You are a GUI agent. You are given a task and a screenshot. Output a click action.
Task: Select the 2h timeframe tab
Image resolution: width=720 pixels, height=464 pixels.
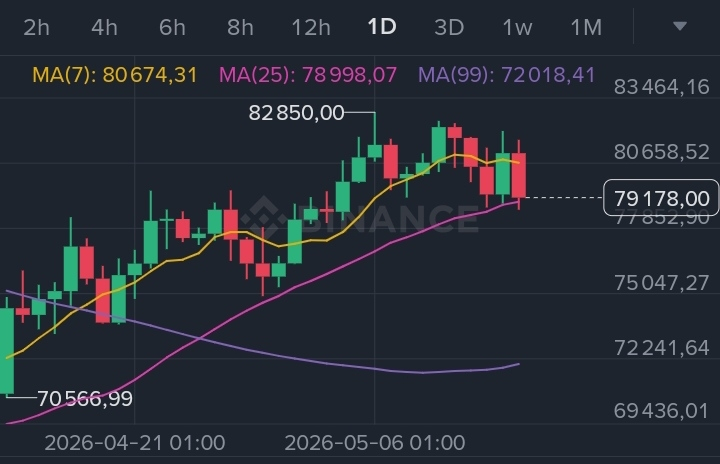pos(36,28)
